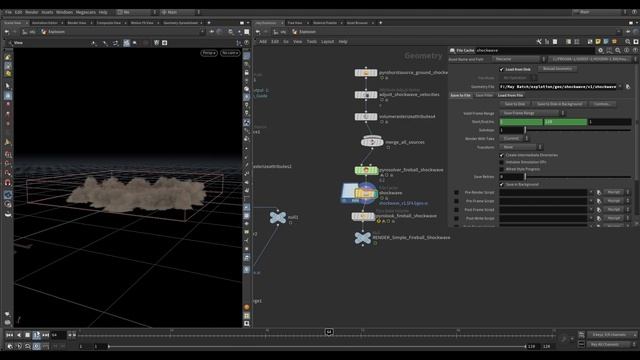
Task: Click the start frame field in Start/End/Inc
Action: [x=521, y=122]
